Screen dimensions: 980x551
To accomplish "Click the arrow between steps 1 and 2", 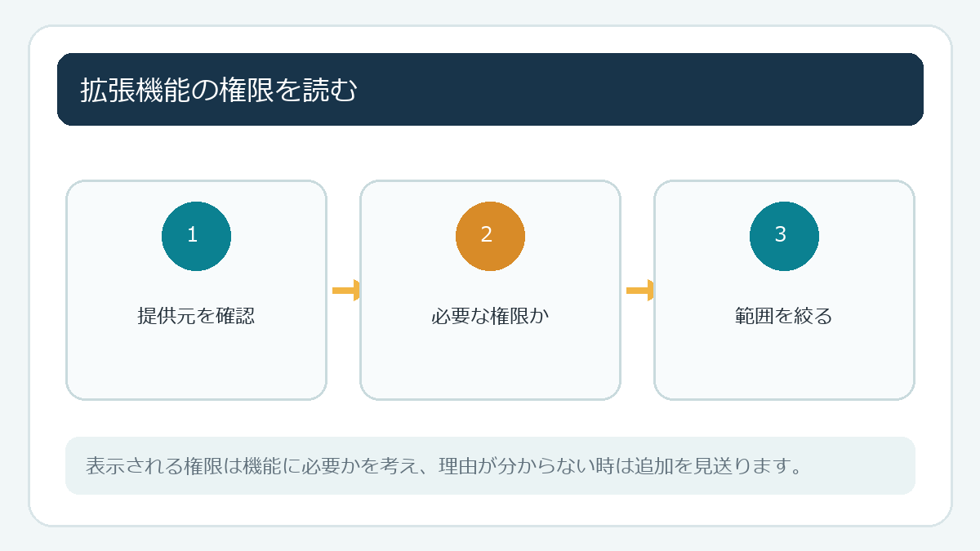I will 346,290.
